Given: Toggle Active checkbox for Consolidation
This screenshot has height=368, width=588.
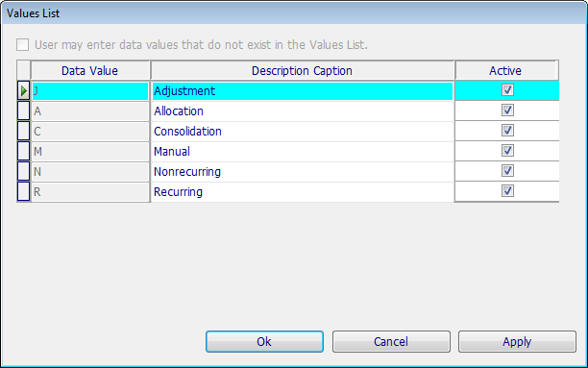Looking at the screenshot, I should pos(507,131).
